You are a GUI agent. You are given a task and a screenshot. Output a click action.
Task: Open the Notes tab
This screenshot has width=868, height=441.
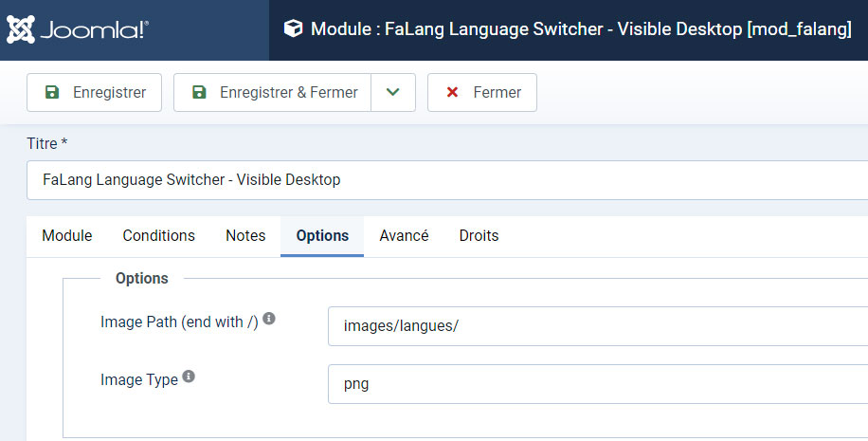(x=245, y=236)
